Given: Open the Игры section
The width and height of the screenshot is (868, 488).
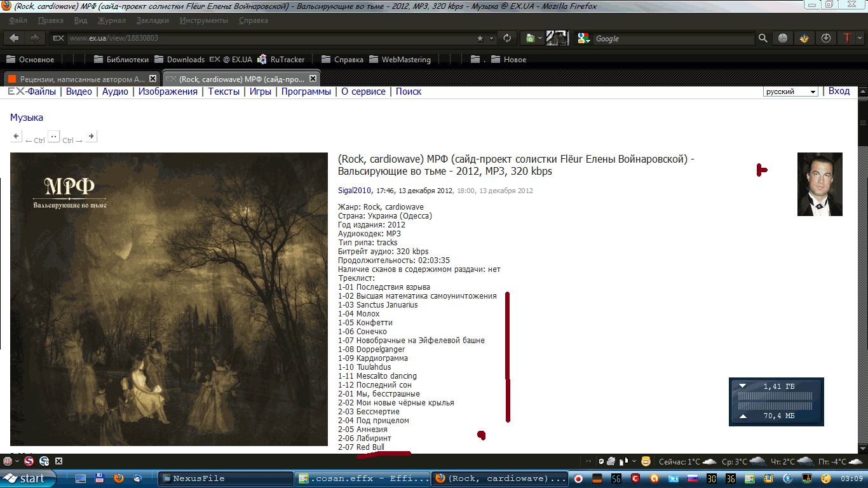Looking at the screenshot, I should (x=261, y=91).
